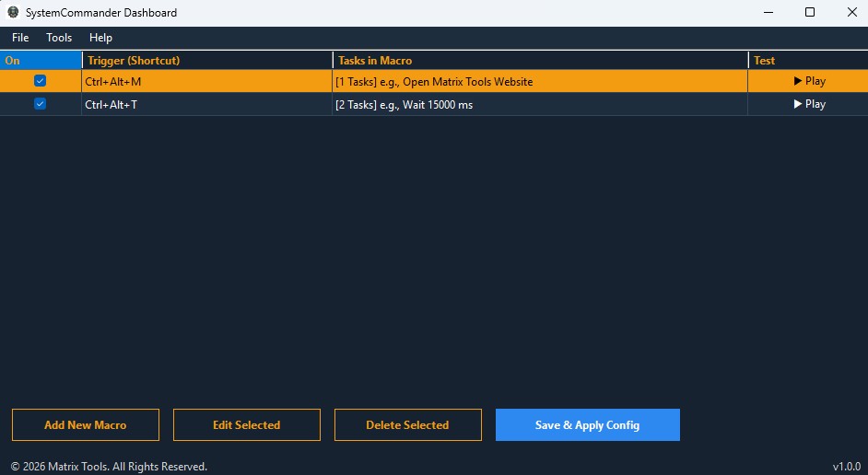Play the Ctrl+Alt+M macro test
Image resolution: width=868 pixels, height=475 pixels.
click(809, 81)
